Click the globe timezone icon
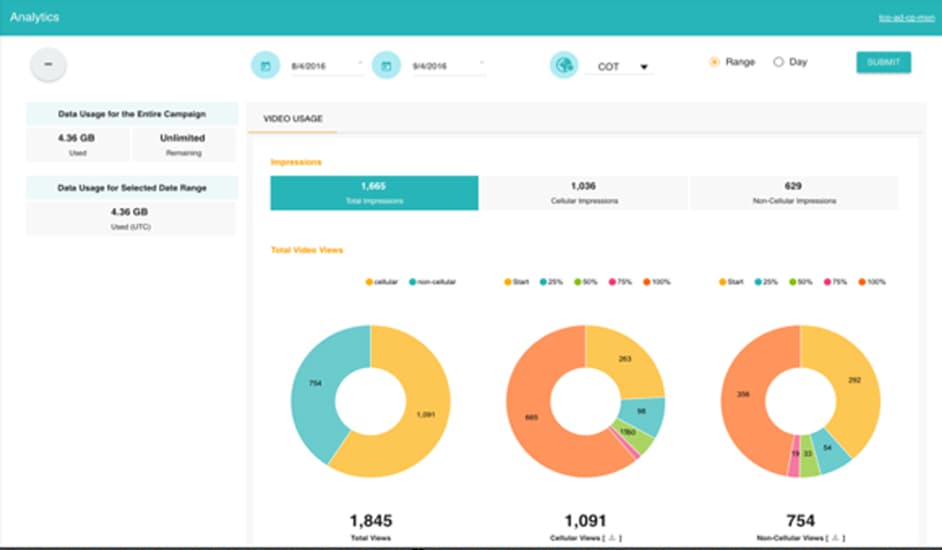942x550 pixels. [564, 66]
